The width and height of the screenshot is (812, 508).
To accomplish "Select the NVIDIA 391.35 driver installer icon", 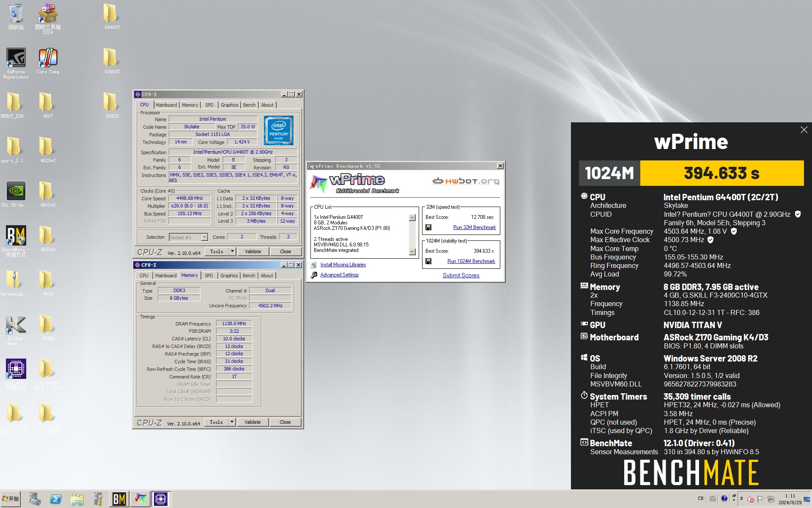I will [16, 194].
